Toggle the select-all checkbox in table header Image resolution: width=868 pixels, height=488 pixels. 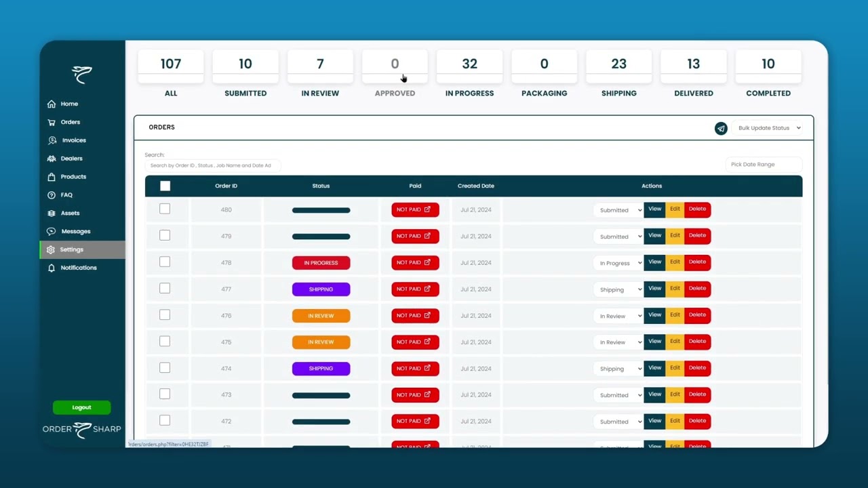(165, 186)
